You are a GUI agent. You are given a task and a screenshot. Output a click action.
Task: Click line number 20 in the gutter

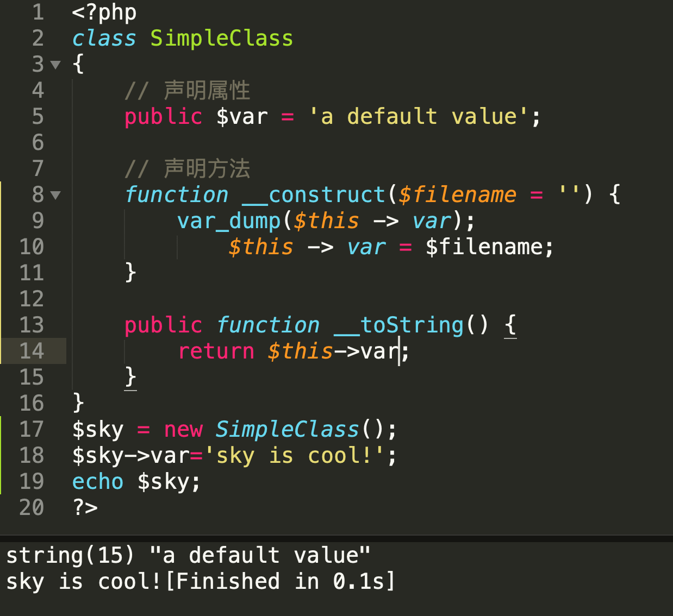click(x=32, y=507)
